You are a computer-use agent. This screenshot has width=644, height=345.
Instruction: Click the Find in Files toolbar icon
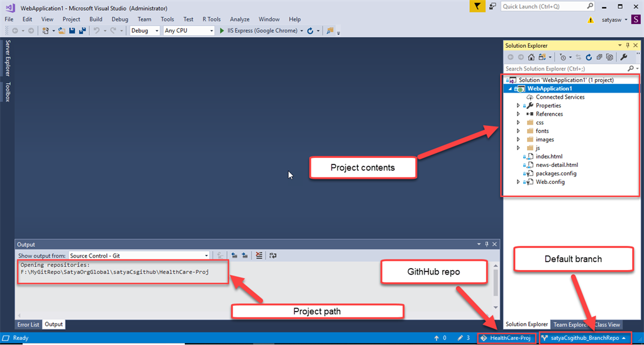coord(330,31)
